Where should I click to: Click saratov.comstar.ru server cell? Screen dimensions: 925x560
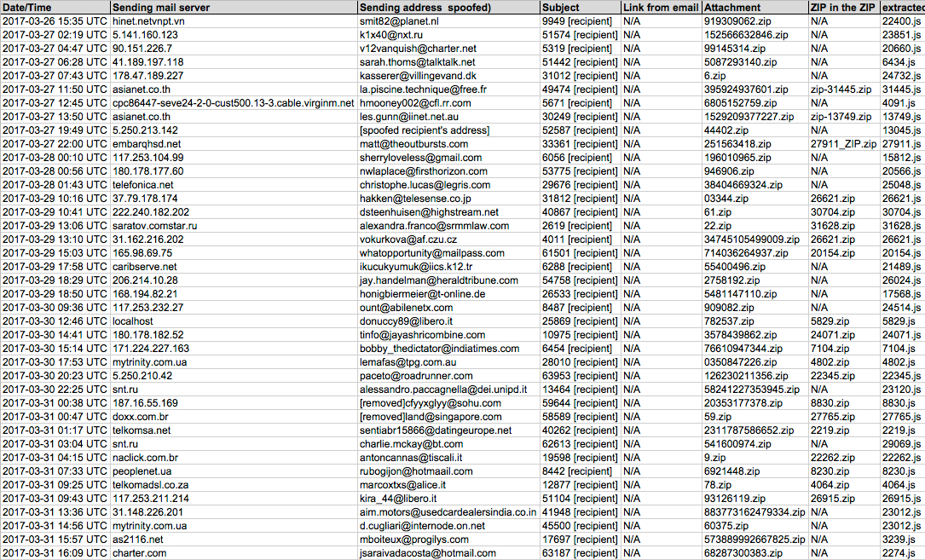click(234, 225)
